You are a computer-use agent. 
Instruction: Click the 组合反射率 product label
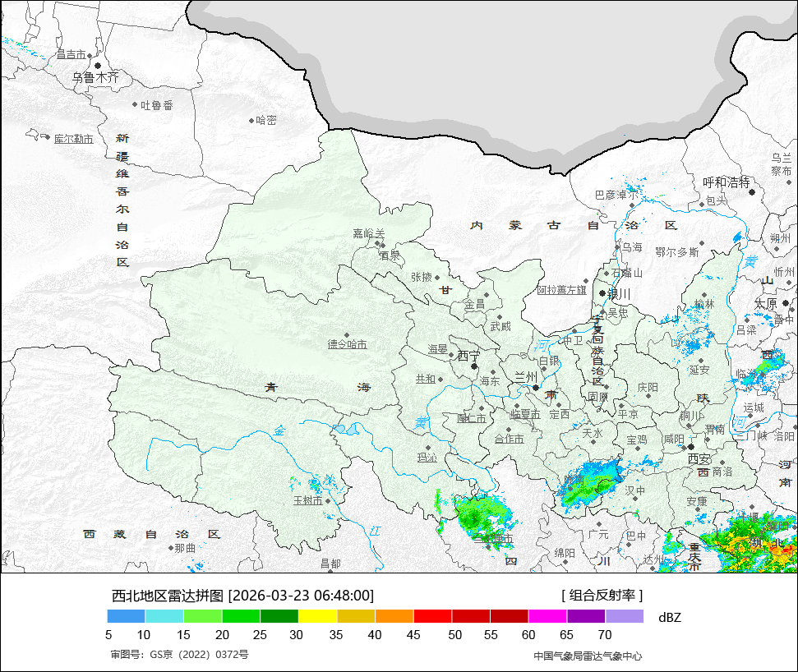(x=602, y=595)
